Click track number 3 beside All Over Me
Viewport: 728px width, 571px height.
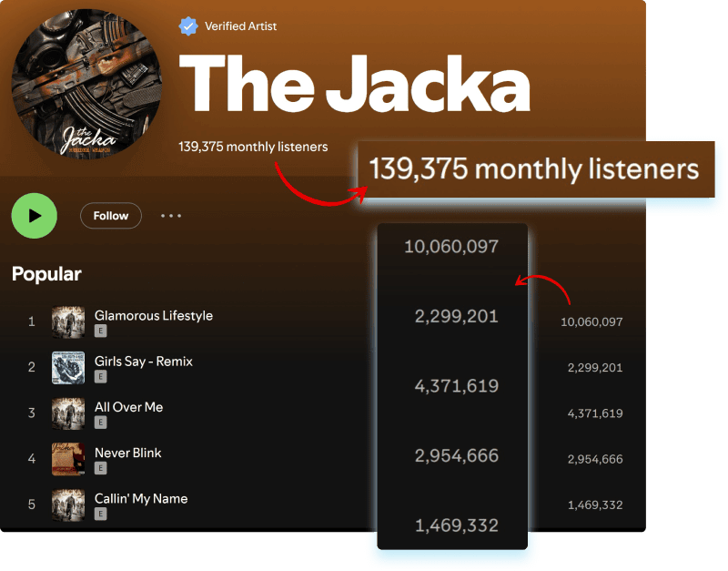pyautogui.click(x=32, y=413)
